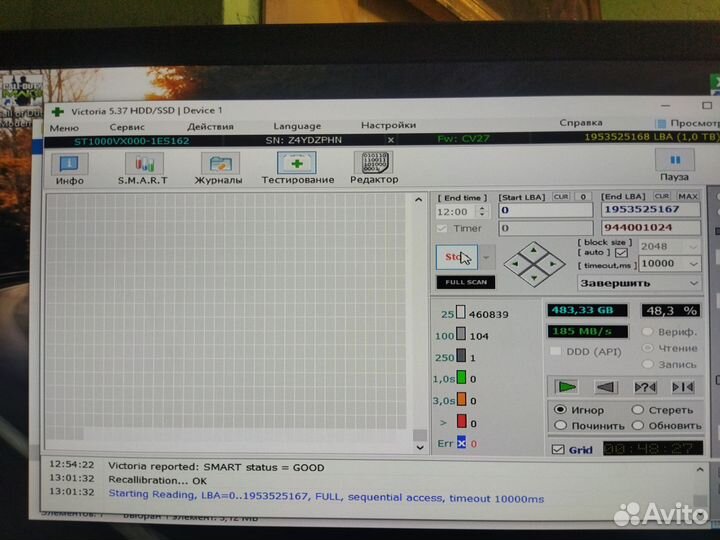Click the End LBA CUR button
The height and width of the screenshot is (540, 720).
click(662, 196)
